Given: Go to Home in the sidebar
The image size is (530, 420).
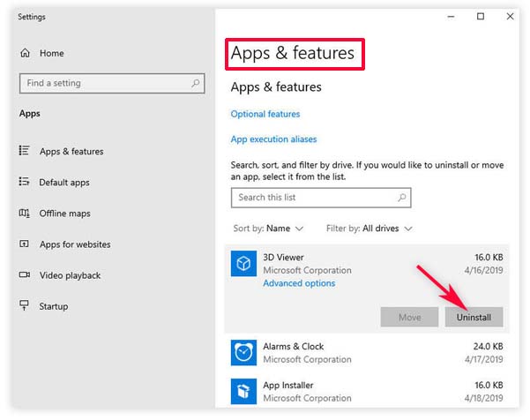Looking at the screenshot, I should (52, 53).
